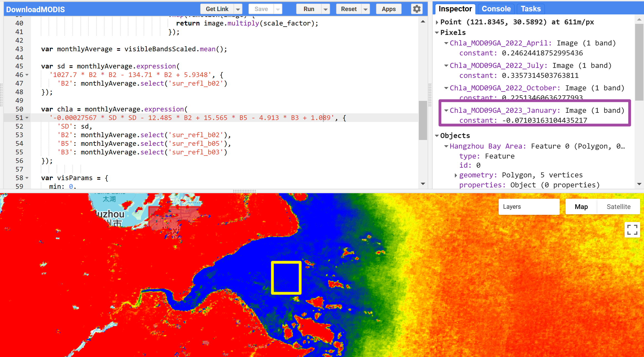This screenshot has height=357, width=644.
Task: Open the Layers panel on map
Action: click(x=529, y=207)
